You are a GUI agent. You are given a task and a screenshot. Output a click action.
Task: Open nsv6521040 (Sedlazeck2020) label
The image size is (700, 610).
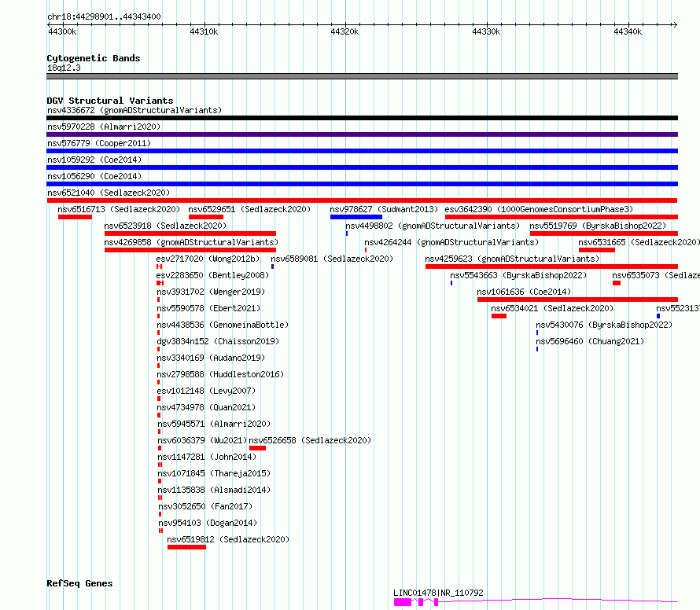(109, 193)
